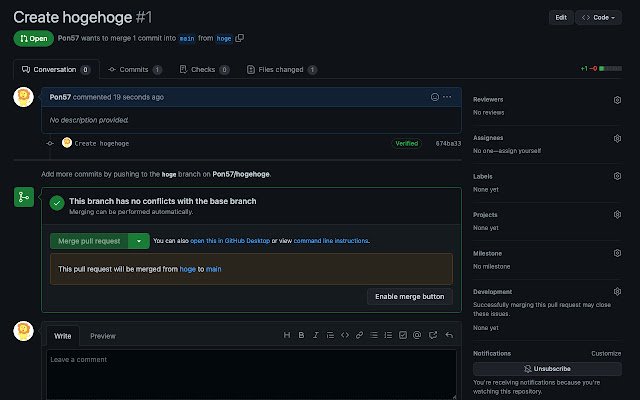The width and height of the screenshot is (640, 400).
Task: Insert a task list checkbox
Action: (402, 335)
